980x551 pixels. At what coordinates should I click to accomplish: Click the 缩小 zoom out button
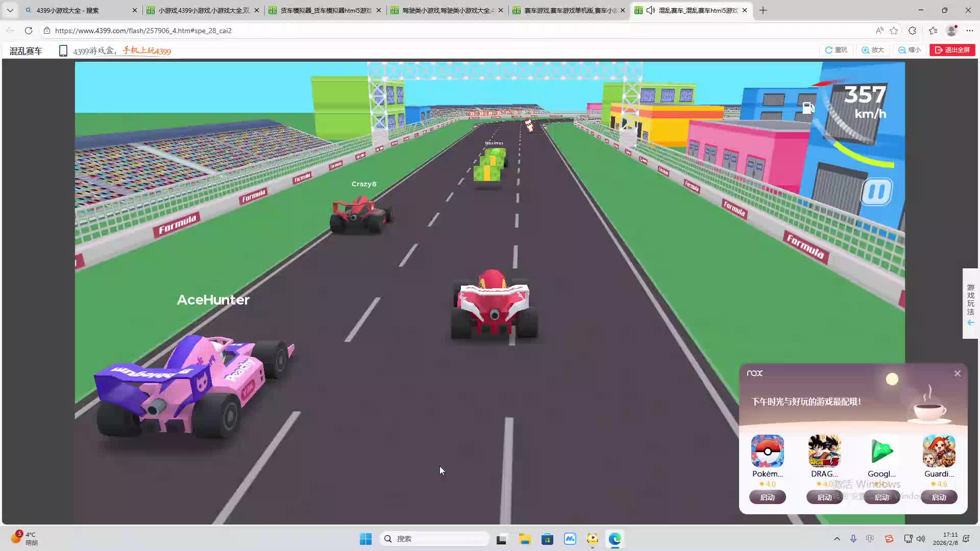coord(910,50)
